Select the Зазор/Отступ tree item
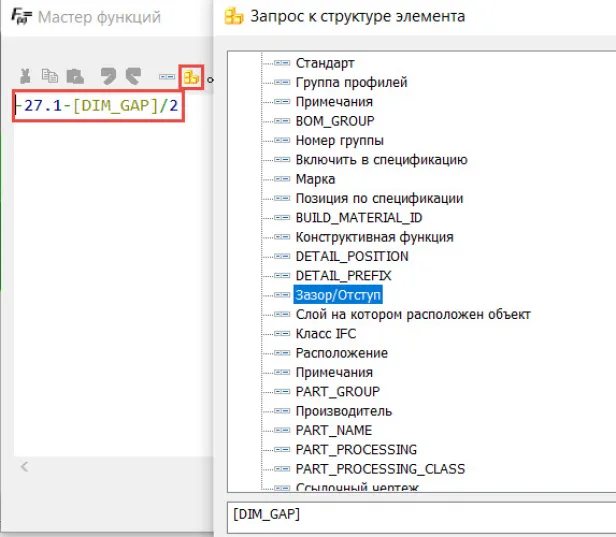Viewport: 616px width, 537px height. coord(338,295)
